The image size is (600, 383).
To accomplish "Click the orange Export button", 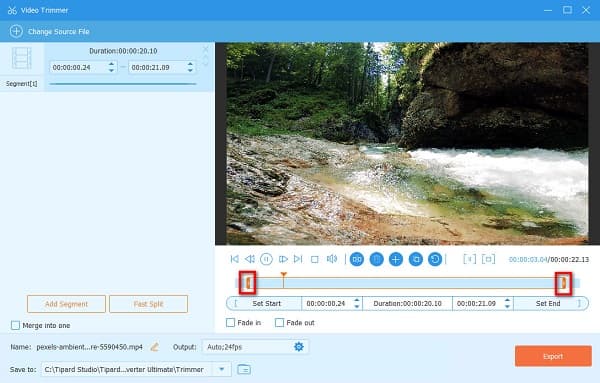I will click(553, 356).
